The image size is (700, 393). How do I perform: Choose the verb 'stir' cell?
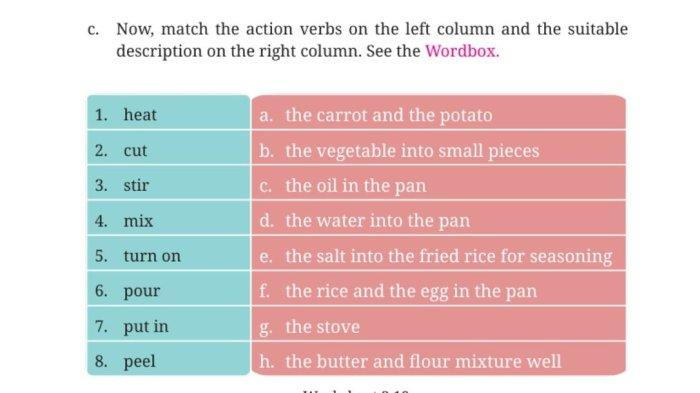tap(168, 183)
